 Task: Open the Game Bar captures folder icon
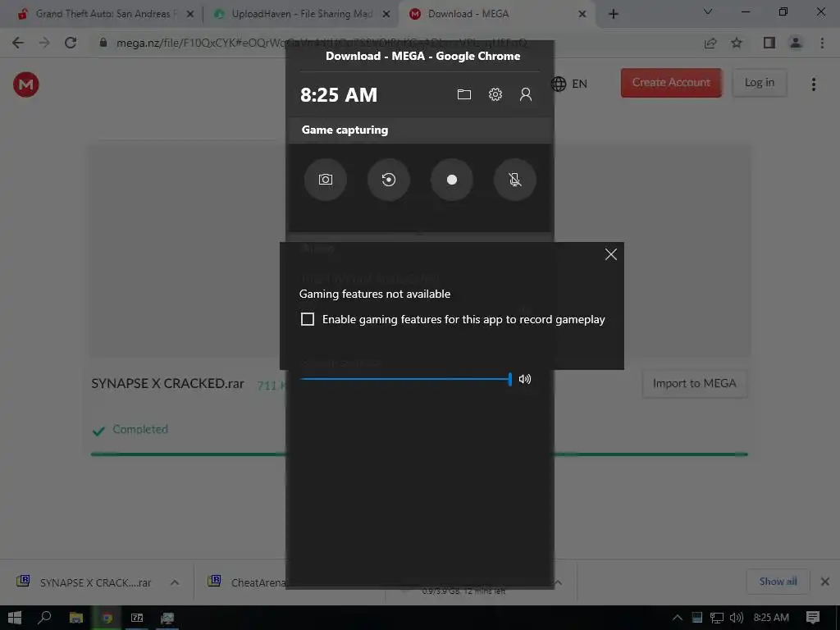(x=464, y=95)
